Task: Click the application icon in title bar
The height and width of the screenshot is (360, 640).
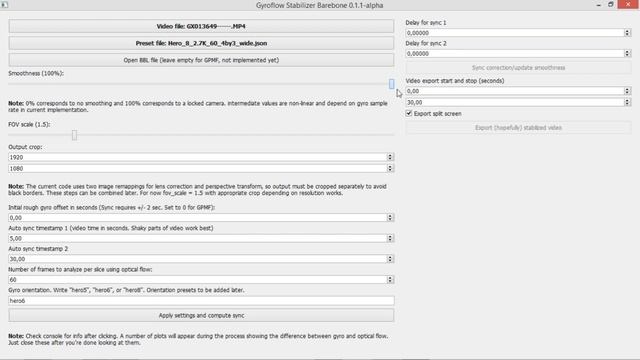Action: pos(4,5)
